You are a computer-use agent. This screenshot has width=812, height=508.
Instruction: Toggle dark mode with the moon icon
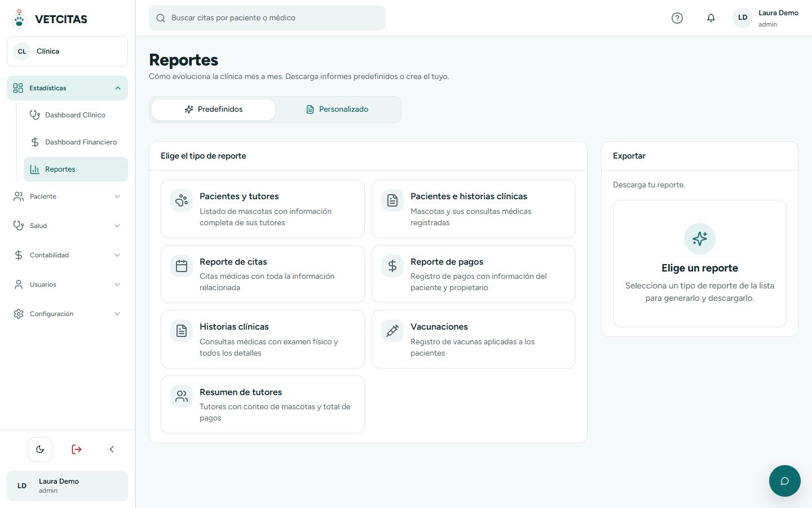(x=40, y=449)
